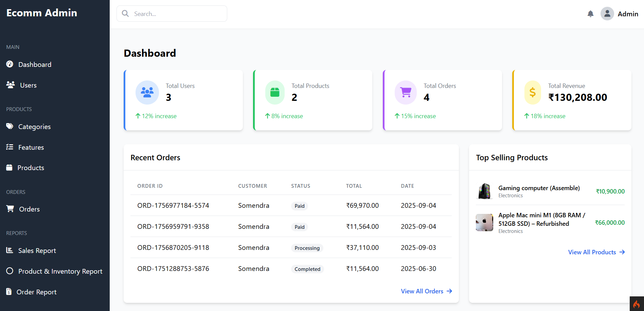Click the Gaming computer product thumbnail
Screen dimensions: 644x311
click(484, 191)
